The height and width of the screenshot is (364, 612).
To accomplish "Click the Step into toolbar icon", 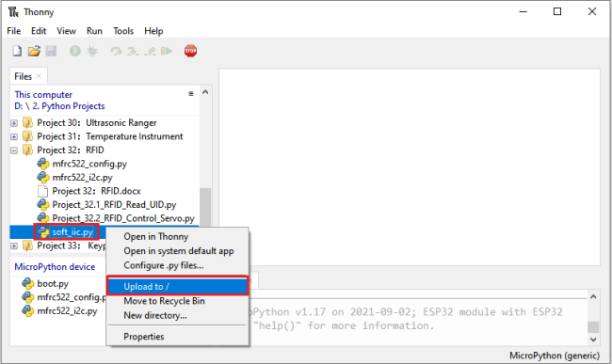I will [x=133, y=51].
